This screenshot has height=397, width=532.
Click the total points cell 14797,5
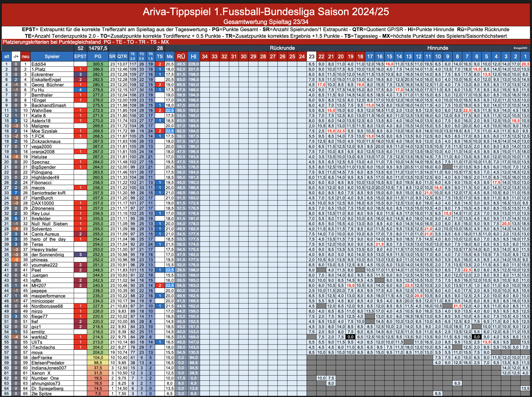click(98, 48)
